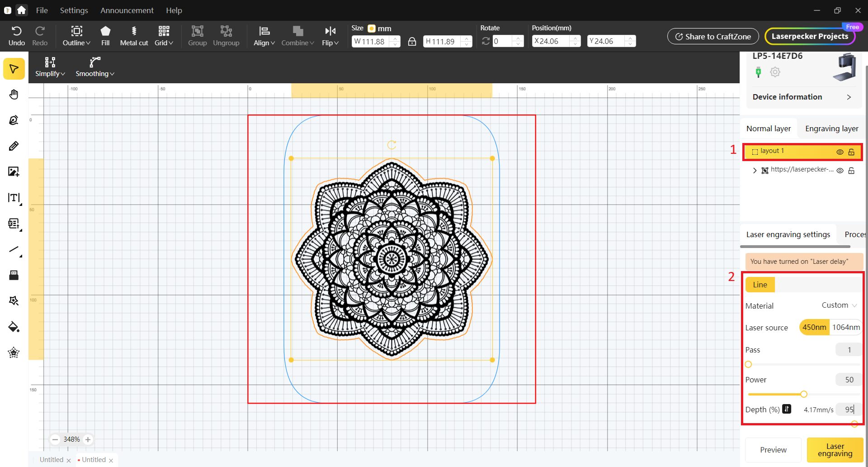Open the Align dropdown

[264, 36]
